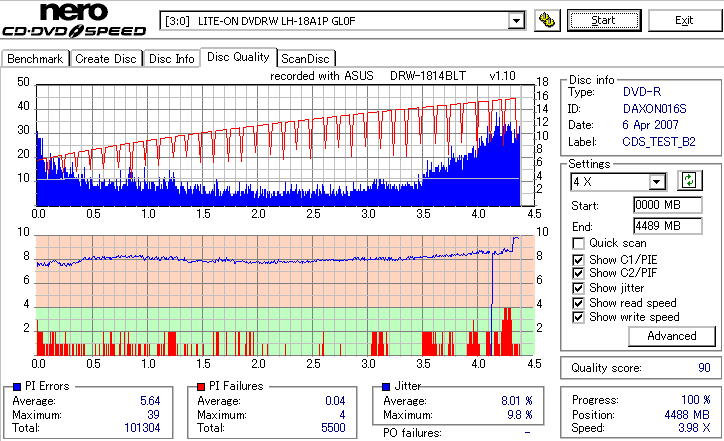The height and width of the screenshot is (441, 724).
Task: Open the Disc Info tab
Action: (172, 59)
